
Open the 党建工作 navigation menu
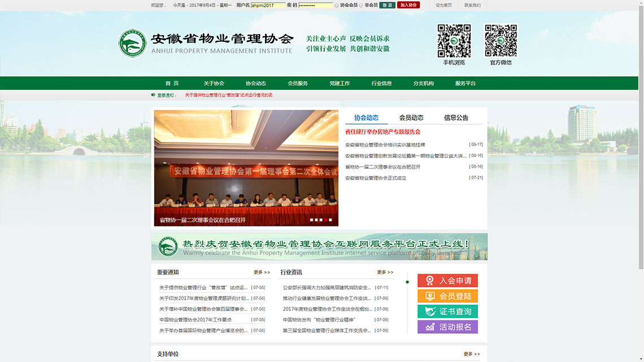pyautogui.click(x=339, y=83)
